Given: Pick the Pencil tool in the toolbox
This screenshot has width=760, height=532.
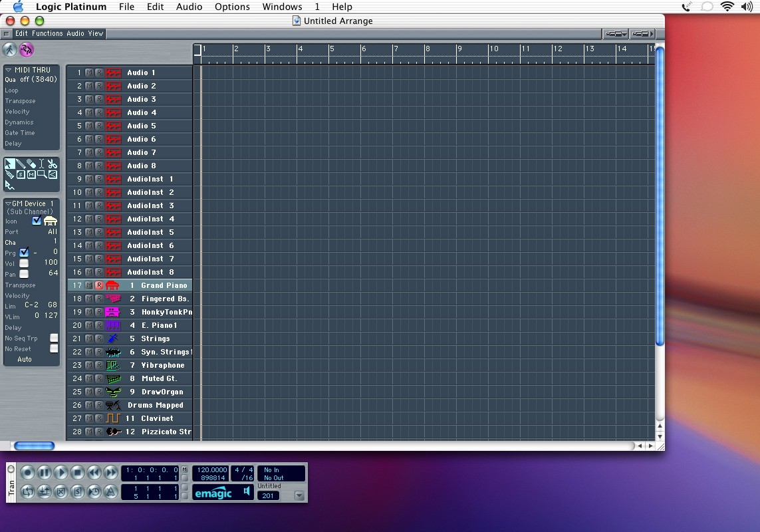Looking at the screenshot, I should (20, 164).
